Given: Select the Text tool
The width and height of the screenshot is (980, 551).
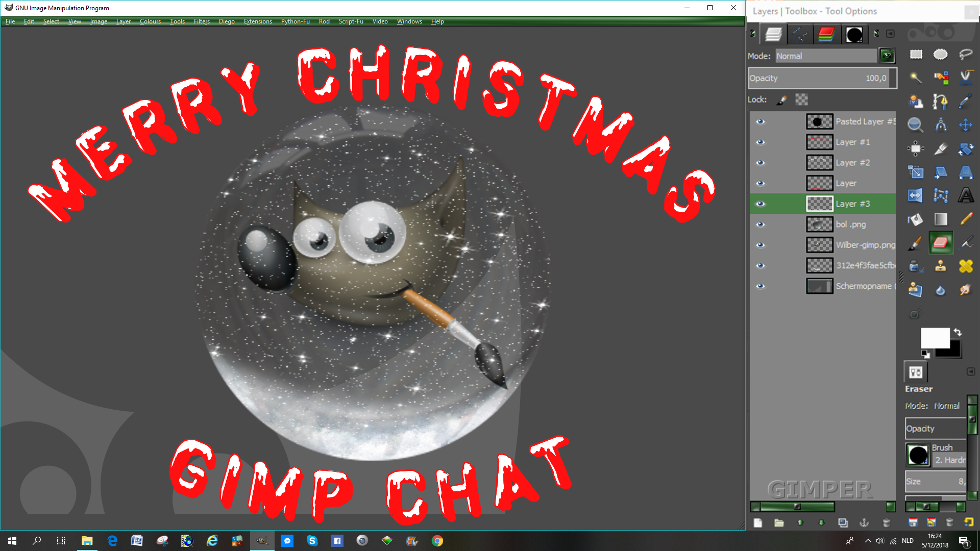Looking at the screenshot, I should (966, 195).
